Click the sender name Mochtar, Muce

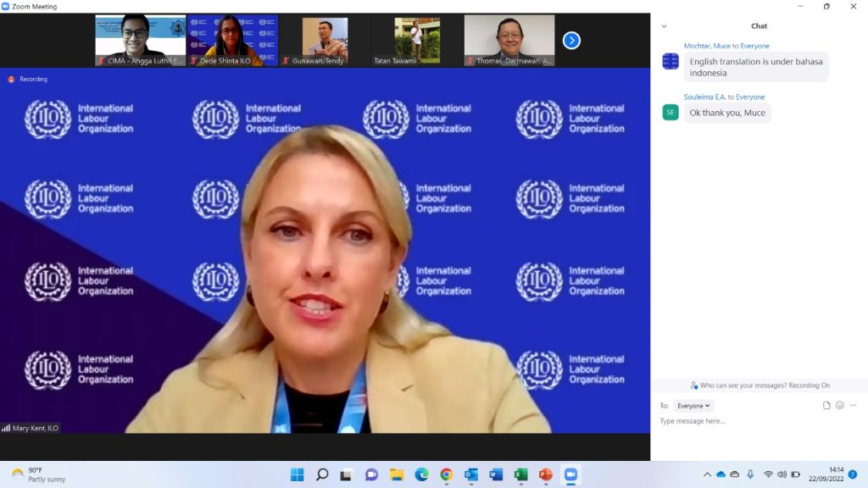pos(707,46)
